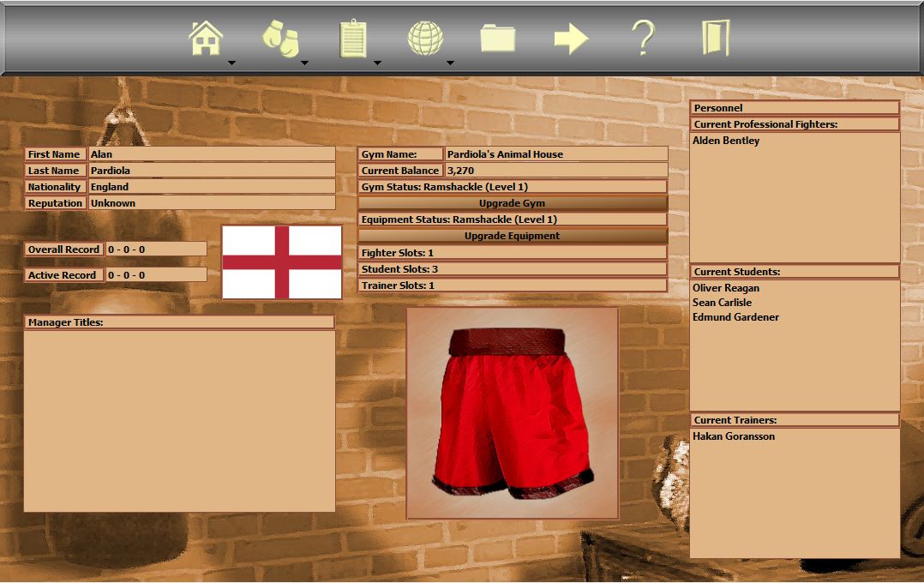Select trainer Hakan Goransson

(x=734, y=436)
